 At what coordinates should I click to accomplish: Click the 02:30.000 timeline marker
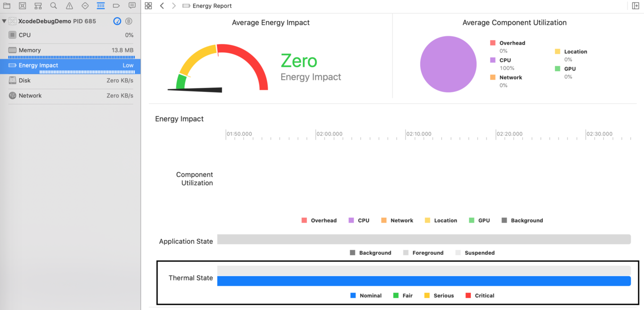coord(599,134)
